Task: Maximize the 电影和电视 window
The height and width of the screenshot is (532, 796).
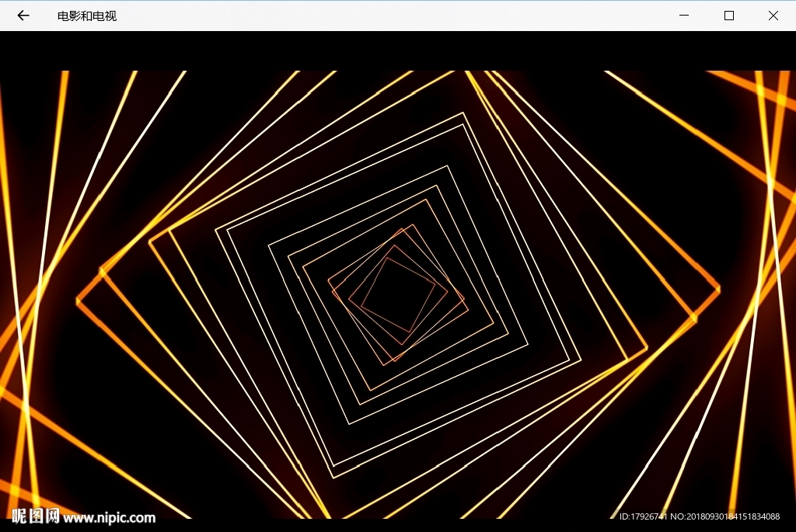Action: coord(729,16)
